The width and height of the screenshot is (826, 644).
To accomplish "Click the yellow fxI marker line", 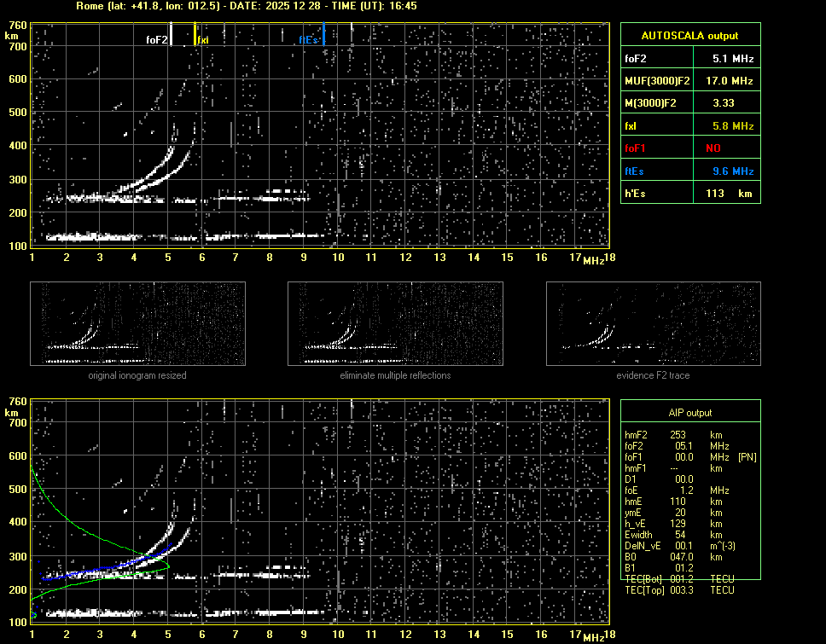I will pos(195,34).
